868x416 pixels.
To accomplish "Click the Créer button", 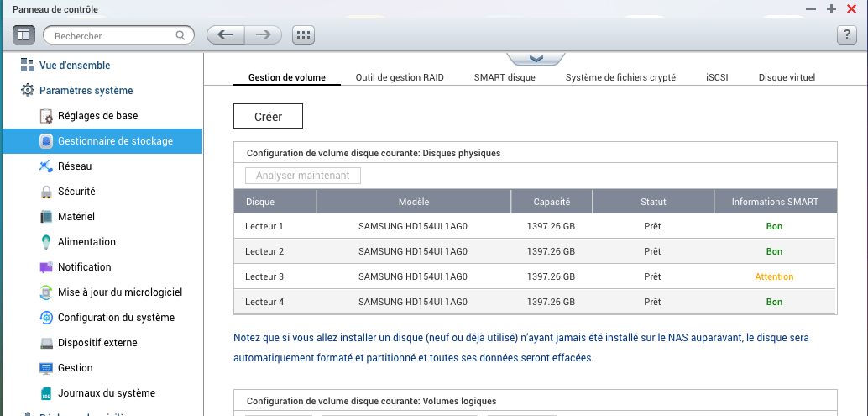I will [268, 116].
